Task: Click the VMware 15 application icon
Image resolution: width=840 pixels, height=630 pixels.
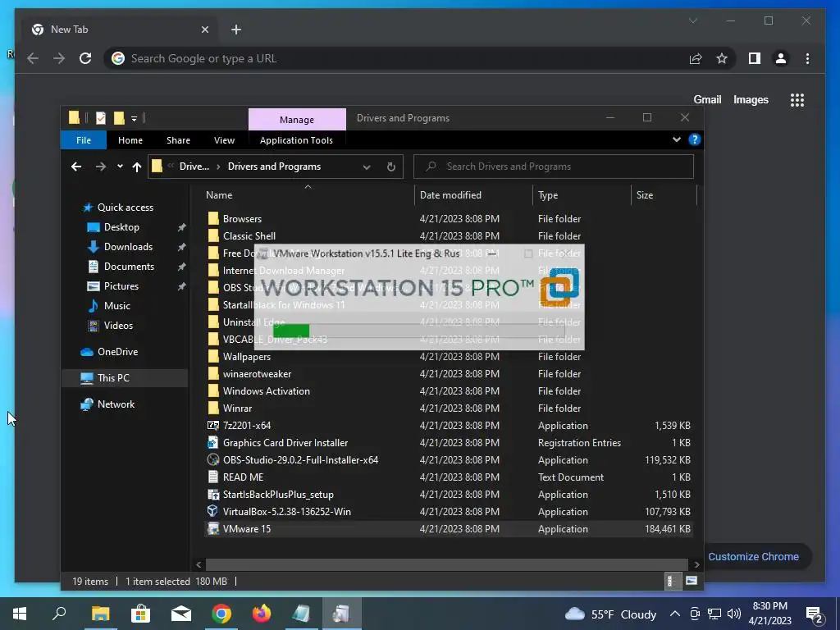Action: pos(213,529)
